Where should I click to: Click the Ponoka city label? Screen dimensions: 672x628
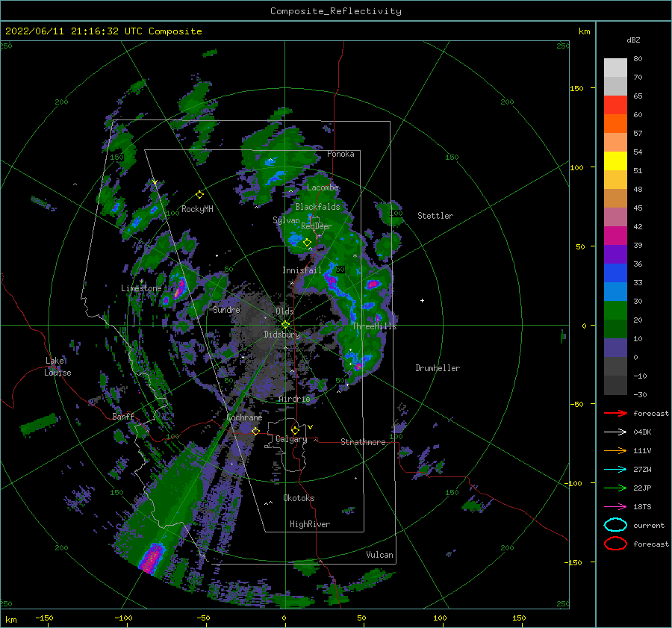340,154
